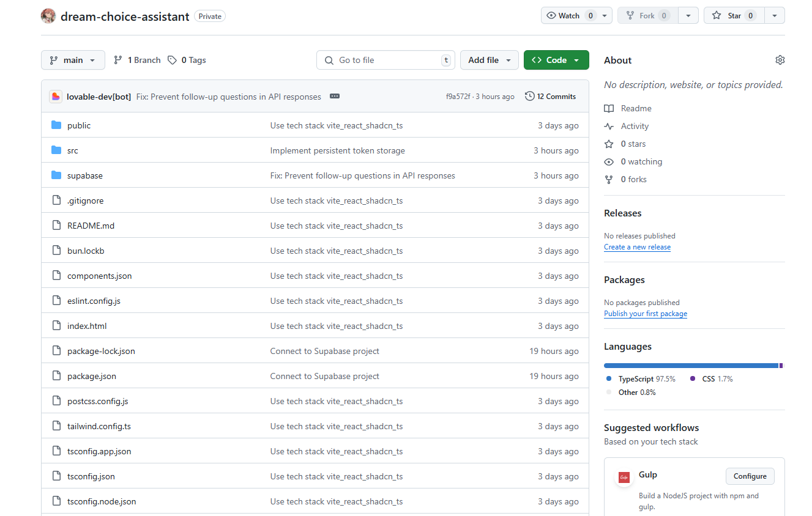Click the Packages heading link
This screenshot has height=516, width=812.
click(624, 280)
